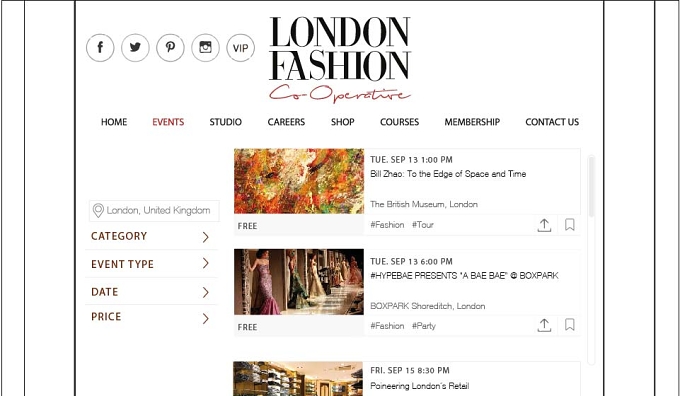Screen dimensions: 680x396
Task: Expand the DATE filter
Action: [x=151, y=291]
